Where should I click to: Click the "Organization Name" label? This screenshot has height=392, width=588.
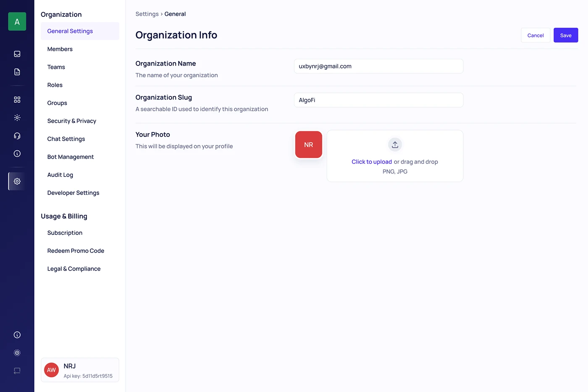(x=165, y=63)
